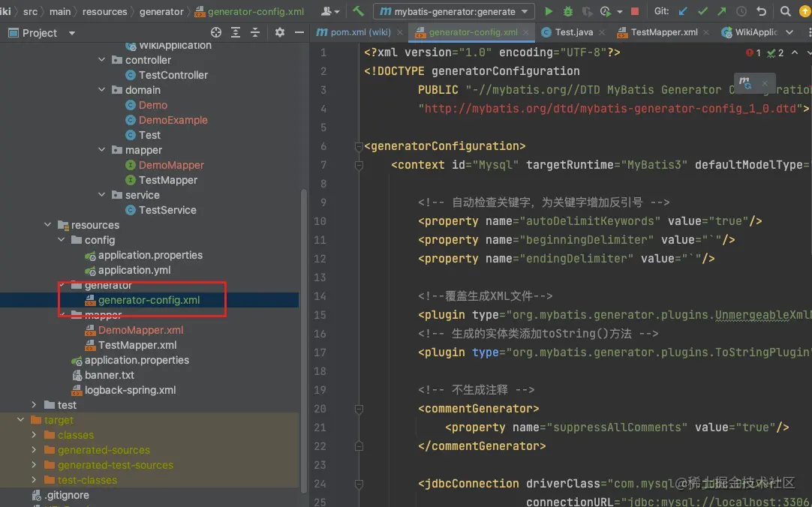Select DemoMapper.xml file in tree
The height and width of the screenshot is (507, 812).
[141, 330]
